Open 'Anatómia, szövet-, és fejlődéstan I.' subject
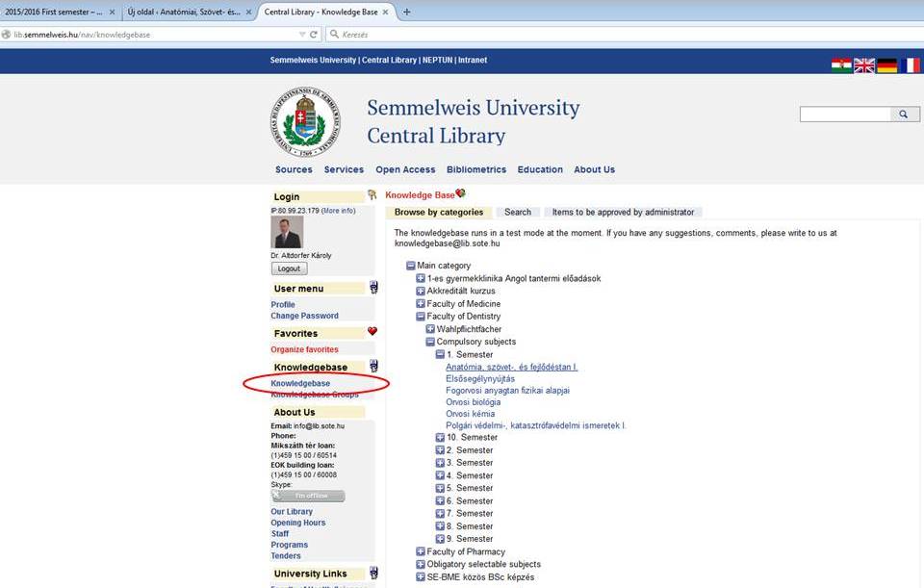This screenshot has width=924, height=588. (x=511, y=367)
